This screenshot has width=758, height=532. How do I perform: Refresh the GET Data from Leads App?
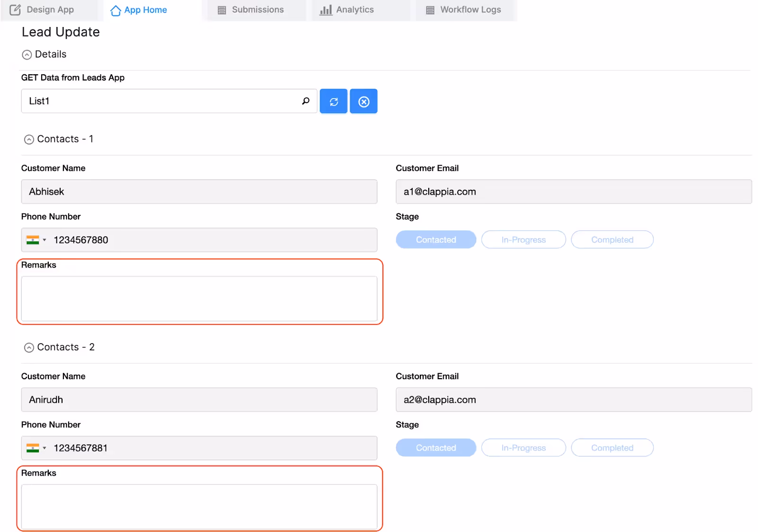334,101
